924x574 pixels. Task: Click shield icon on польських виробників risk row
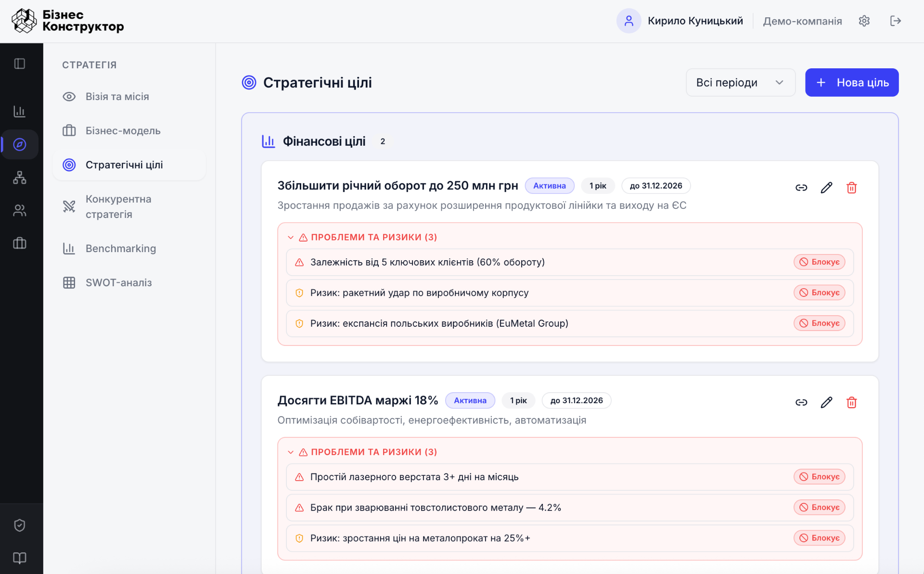point(299,323)
